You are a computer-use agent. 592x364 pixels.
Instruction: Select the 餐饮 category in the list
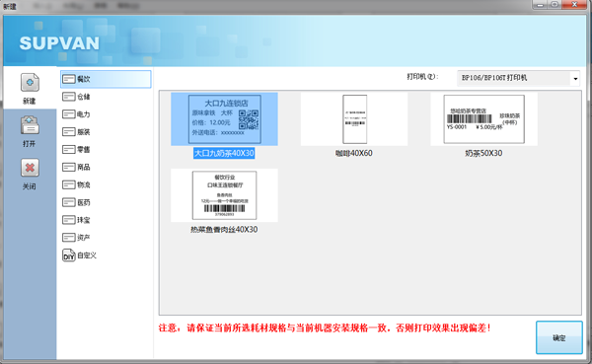point(106,79)
